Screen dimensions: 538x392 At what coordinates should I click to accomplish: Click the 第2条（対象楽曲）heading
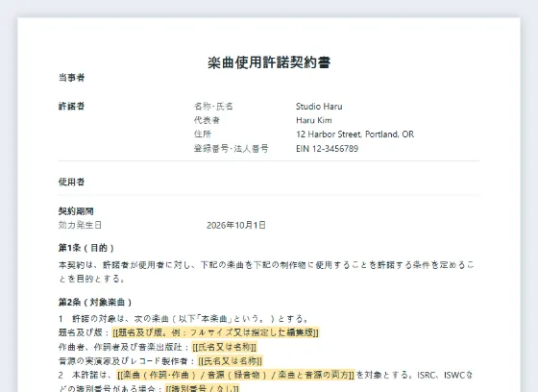95,302
